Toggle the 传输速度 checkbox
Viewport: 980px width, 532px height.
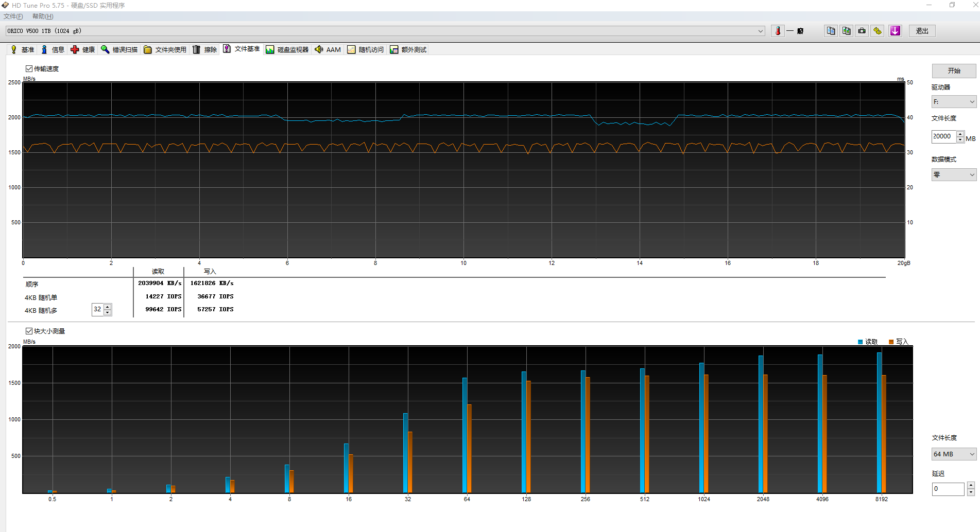[29, 68]
